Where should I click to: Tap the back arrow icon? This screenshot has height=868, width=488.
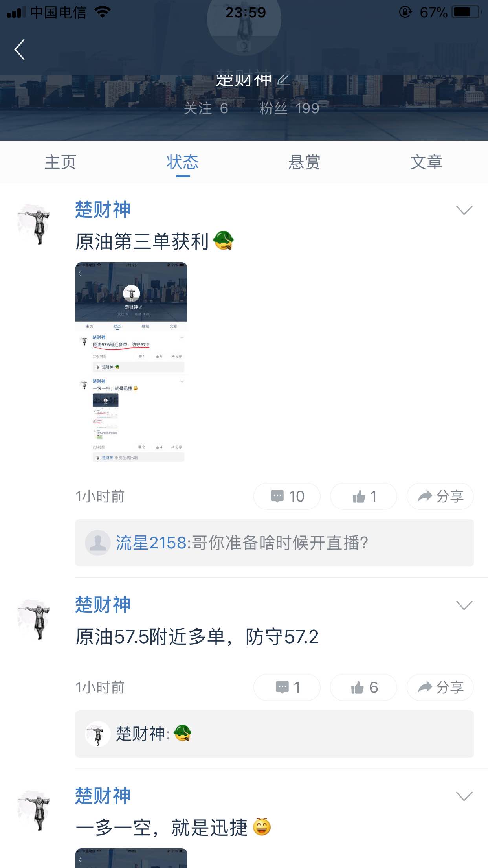pyautogui.click(x=20, y=50)
